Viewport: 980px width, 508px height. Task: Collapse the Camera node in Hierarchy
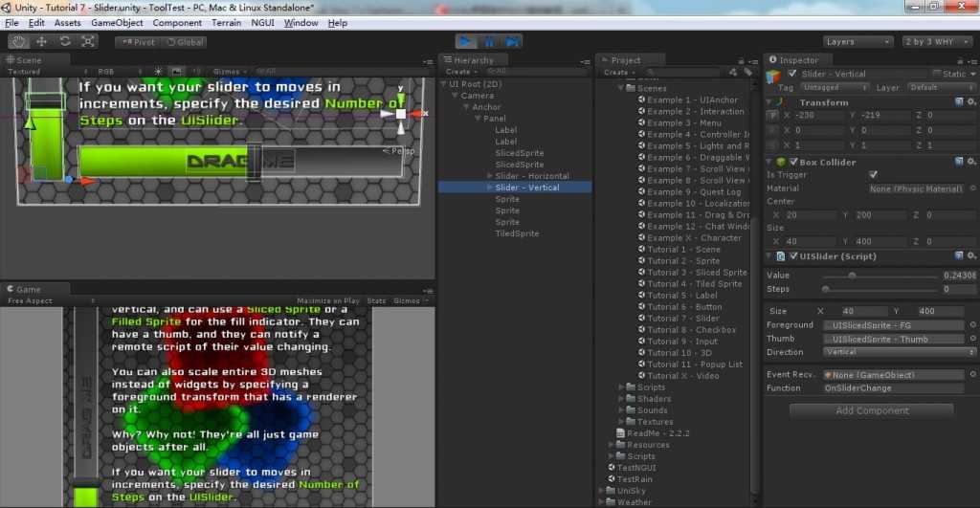click(x=456, y=96)
